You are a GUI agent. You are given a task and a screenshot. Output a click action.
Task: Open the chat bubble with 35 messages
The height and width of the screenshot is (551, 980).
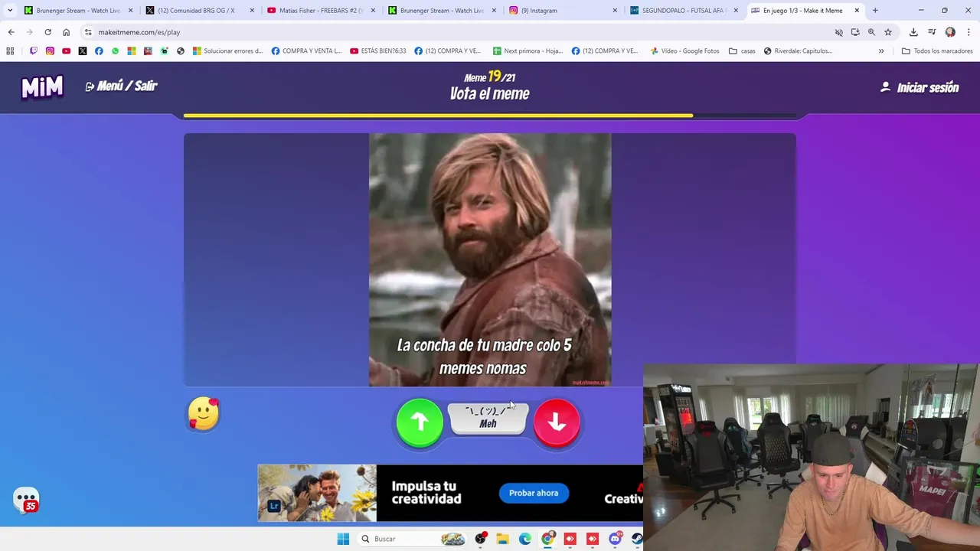coord(26,500)
